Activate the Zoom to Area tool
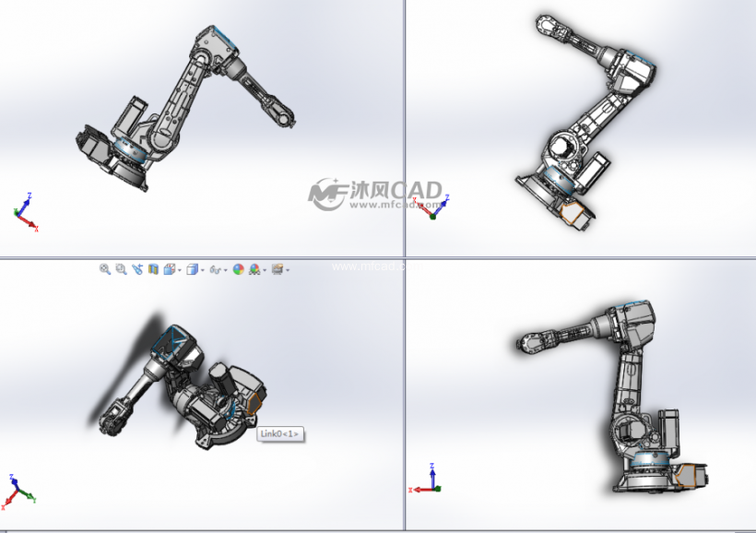This screenshot has width=756, height=533. [120, 268]
